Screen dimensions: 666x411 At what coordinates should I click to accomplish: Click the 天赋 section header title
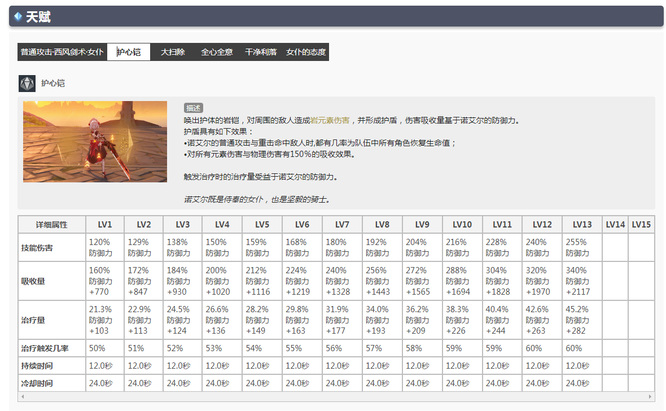(x=38, y=17)
